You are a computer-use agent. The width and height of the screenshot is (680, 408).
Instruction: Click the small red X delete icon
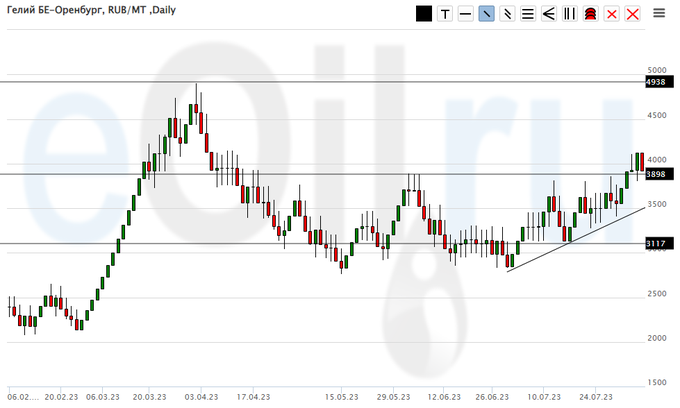click(x=611, y=14)
